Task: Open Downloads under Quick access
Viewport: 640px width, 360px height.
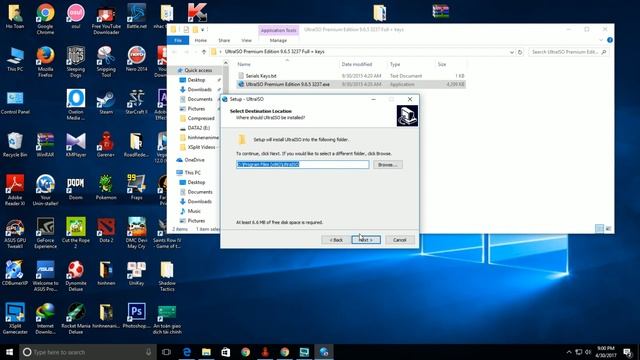Action: click(199, 89)
